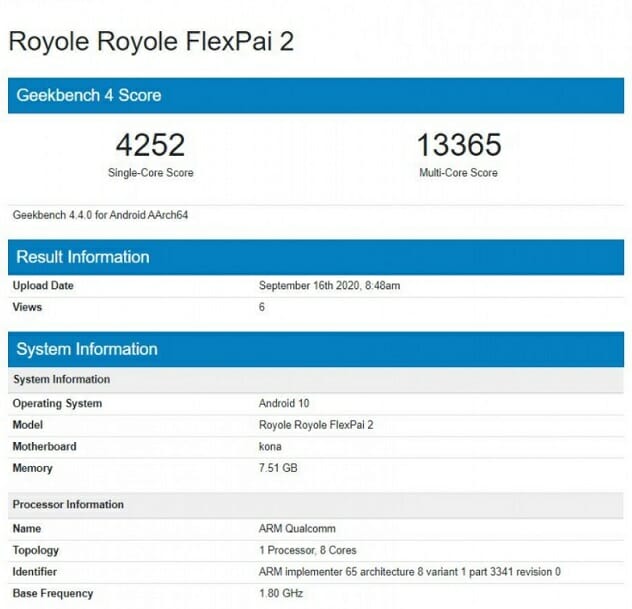Click the 1.80 GHz base frequency value
Image resolution: width=632 pixels, height=609 pixels.
[x=280, y=594]
